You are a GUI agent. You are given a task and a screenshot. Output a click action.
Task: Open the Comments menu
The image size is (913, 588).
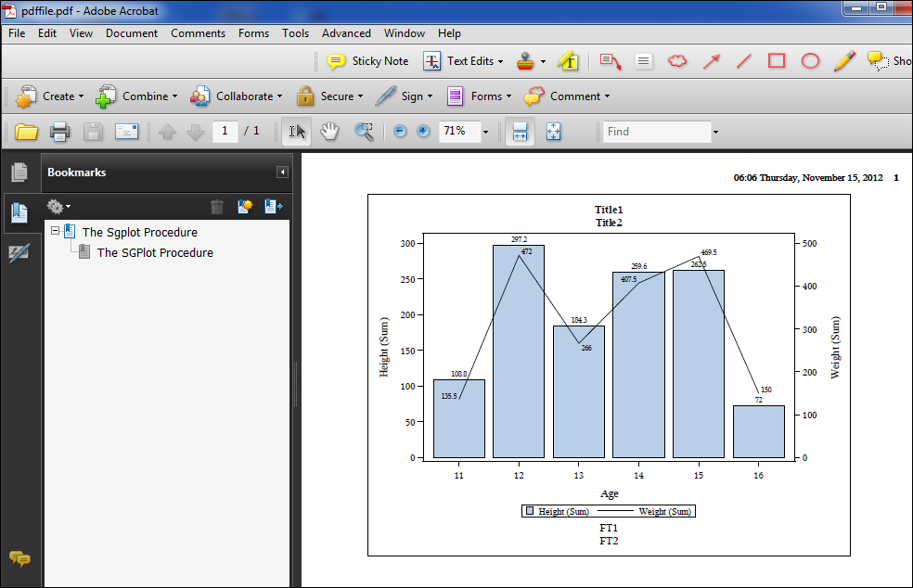click(x=198, y=33)
